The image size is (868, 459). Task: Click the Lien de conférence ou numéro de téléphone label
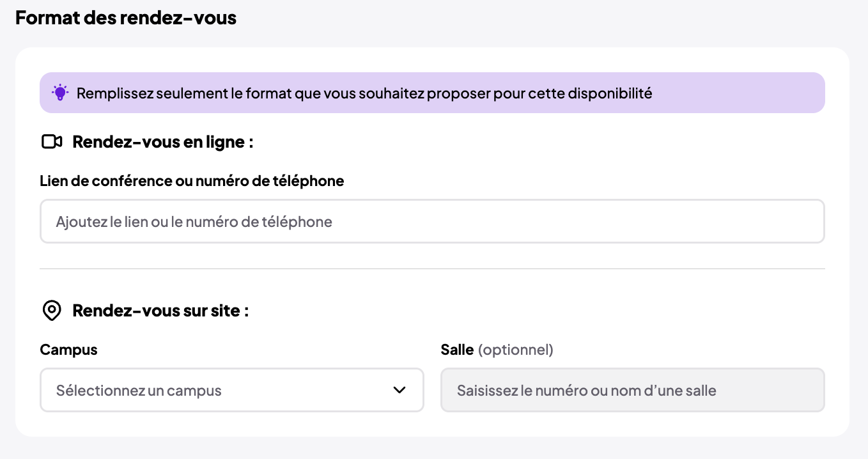pyautogui.click(x=192, y=180)
